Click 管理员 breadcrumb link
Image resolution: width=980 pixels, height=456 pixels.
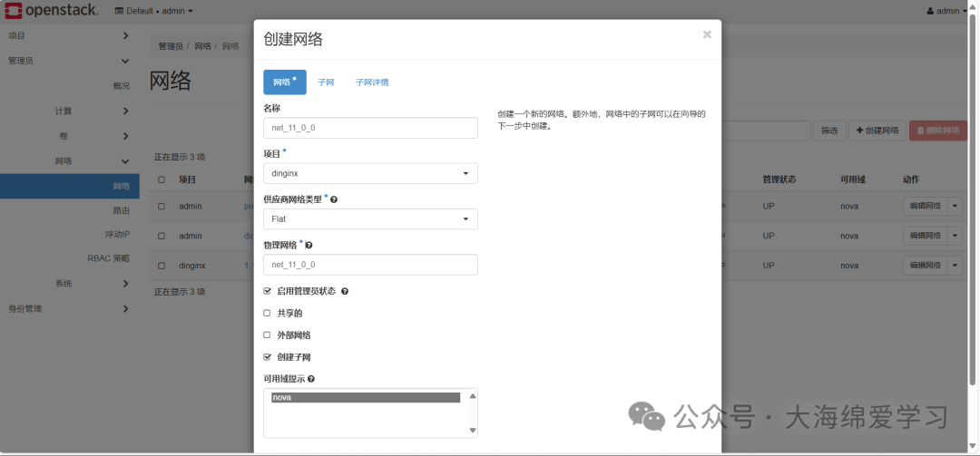coord(171,46)
